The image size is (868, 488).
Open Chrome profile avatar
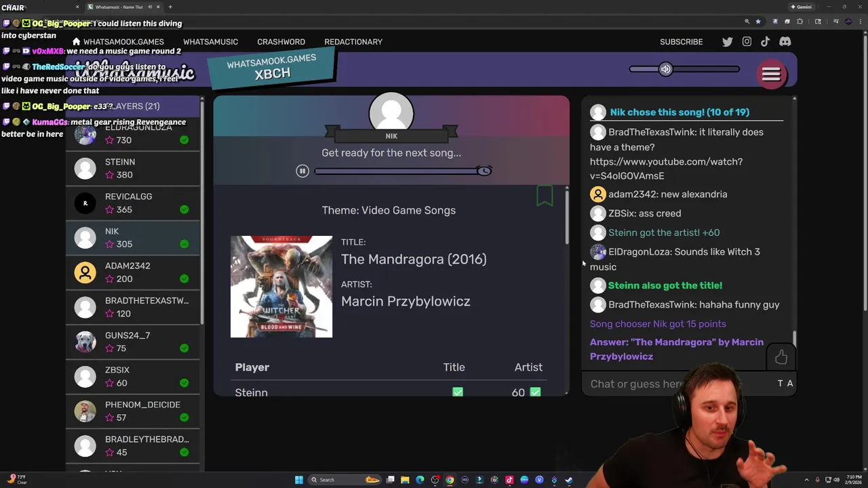[x=848, y=22]
